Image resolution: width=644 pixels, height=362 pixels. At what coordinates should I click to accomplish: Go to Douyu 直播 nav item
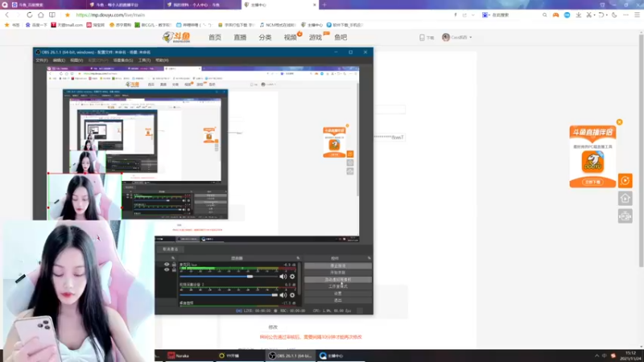pyautogui.click(x=240, y=37)
